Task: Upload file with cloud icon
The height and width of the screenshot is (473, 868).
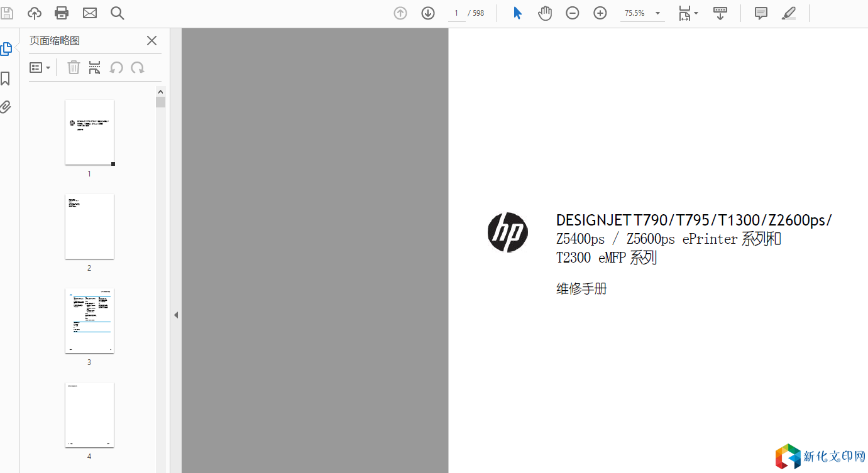Action: (x=35, y=13)
